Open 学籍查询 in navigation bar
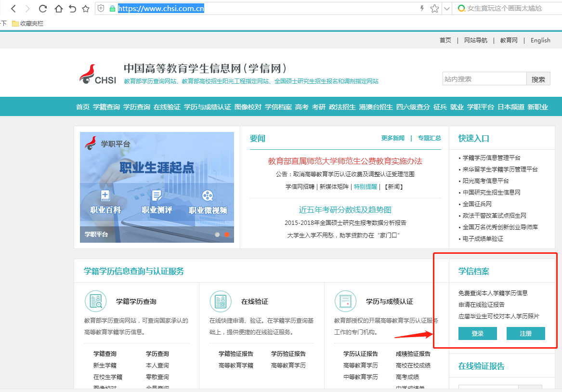This screenshot has width=562, height=392. tap(106, 107)
